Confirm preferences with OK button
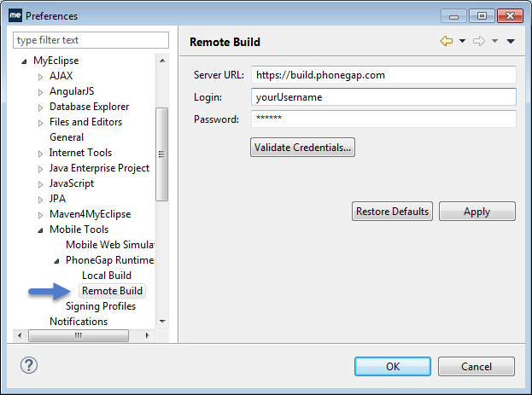The image size is (532, 395). tap(393, 366)
